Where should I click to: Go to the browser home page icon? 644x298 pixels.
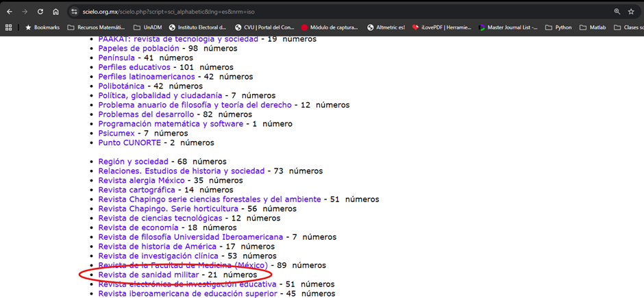pyautogui.click(x=55, y=12)
